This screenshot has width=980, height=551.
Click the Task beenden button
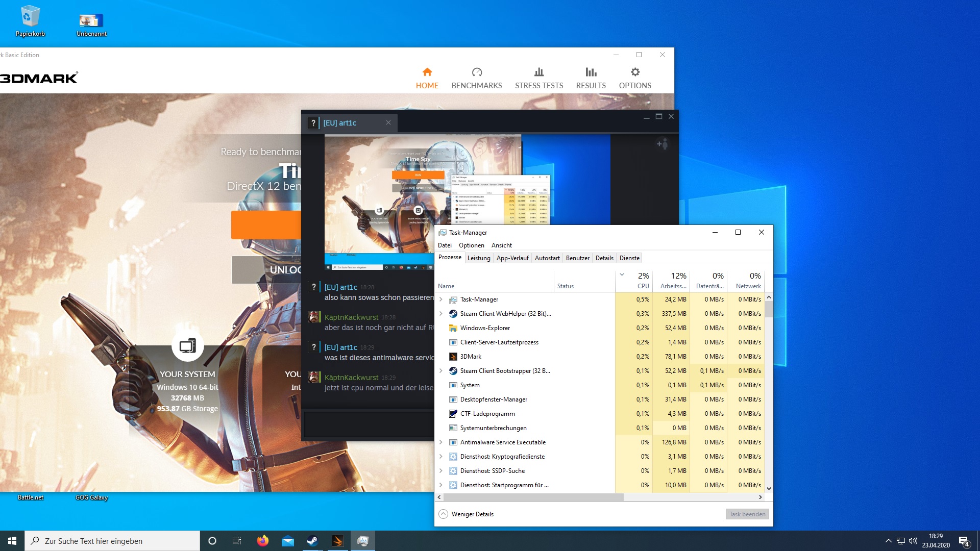coord(747,514)
